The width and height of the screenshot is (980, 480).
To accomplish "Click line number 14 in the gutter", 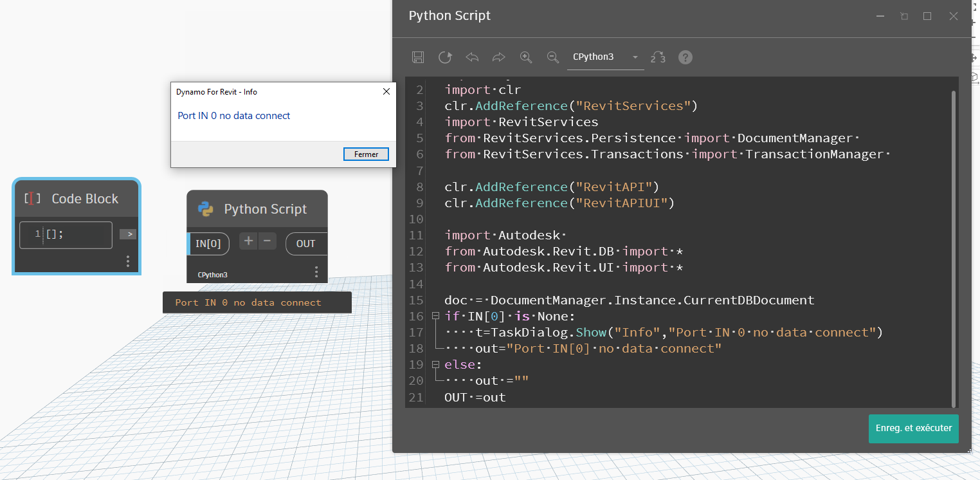I will coord(416,284).
